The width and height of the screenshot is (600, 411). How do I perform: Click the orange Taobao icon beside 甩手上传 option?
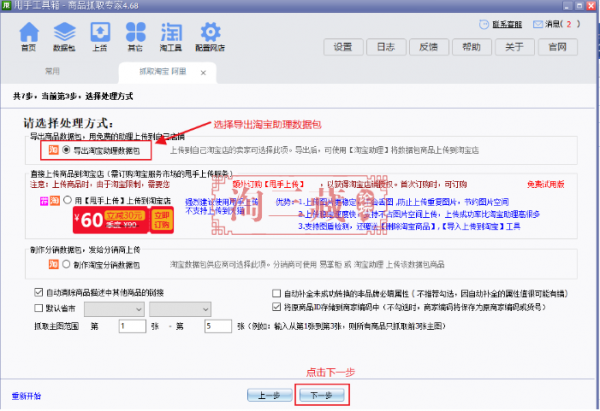point(55,201)
